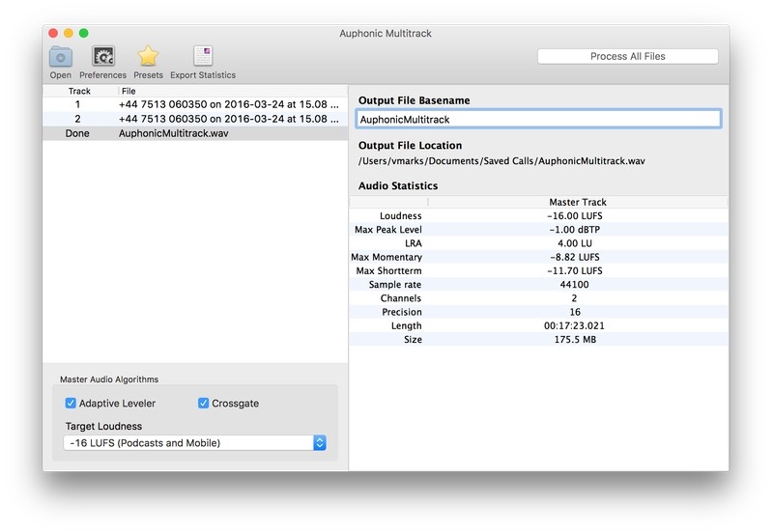Maximize window with green button
The height and width of the screenshot is (532, 773).
click(84, 33)
